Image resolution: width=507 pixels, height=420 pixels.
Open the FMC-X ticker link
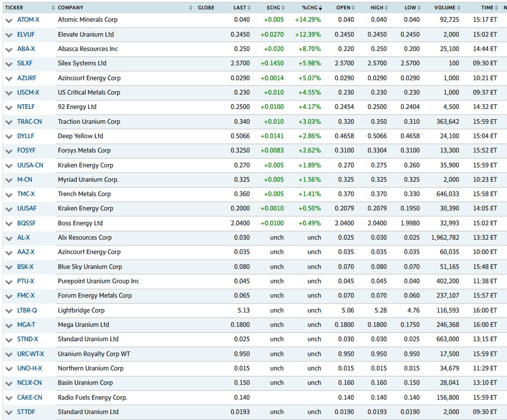point(26,296)
